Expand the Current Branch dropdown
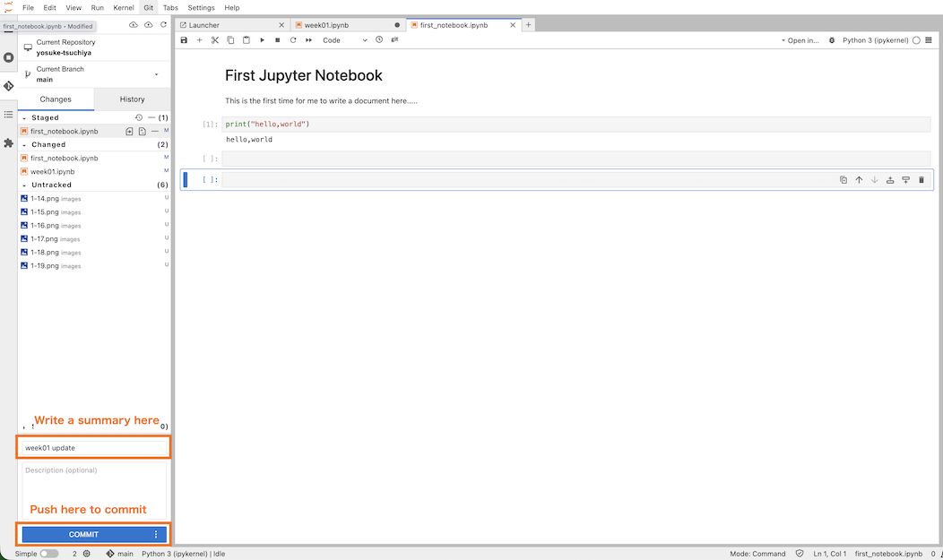 tap(156, 74)
